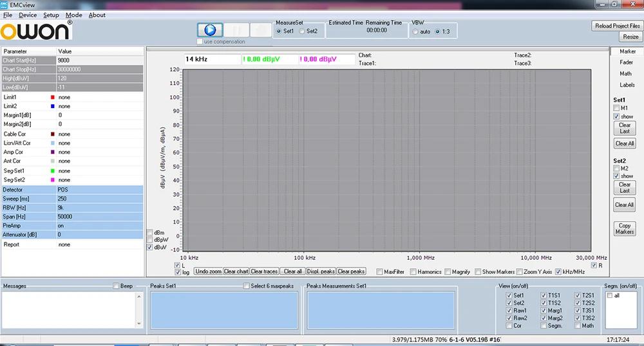The width and height of the screenshot is (644, 346).
Task: Click the Reload Project Files button
Action: (616, 26)
